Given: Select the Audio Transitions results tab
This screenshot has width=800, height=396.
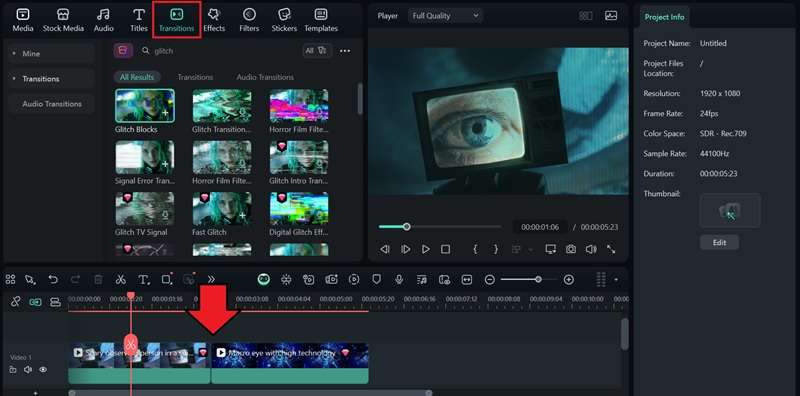Looking at the screenshot, I should 265,77.
